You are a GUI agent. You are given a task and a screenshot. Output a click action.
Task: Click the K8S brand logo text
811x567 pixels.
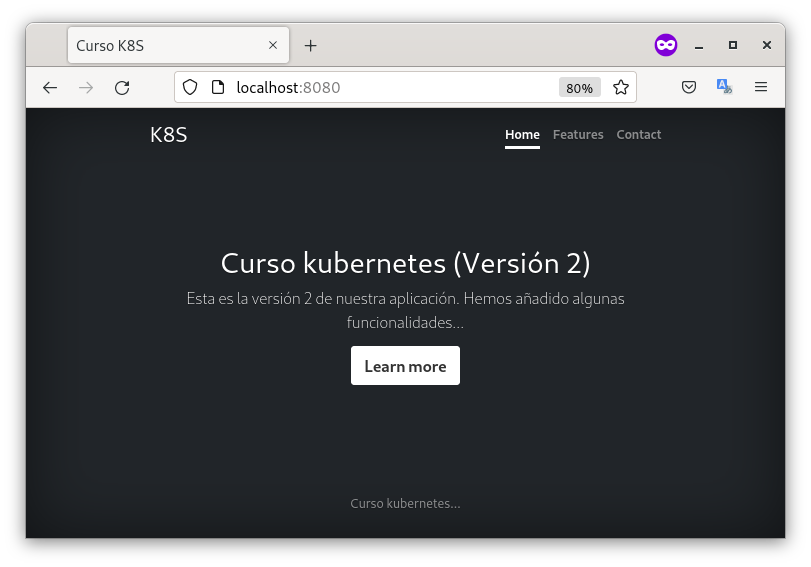pos(168,135)
